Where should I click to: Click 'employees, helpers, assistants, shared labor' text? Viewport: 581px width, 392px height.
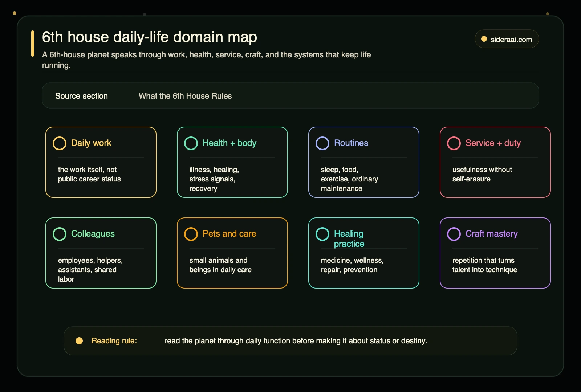pyautogui.click(x=90, y=270)
